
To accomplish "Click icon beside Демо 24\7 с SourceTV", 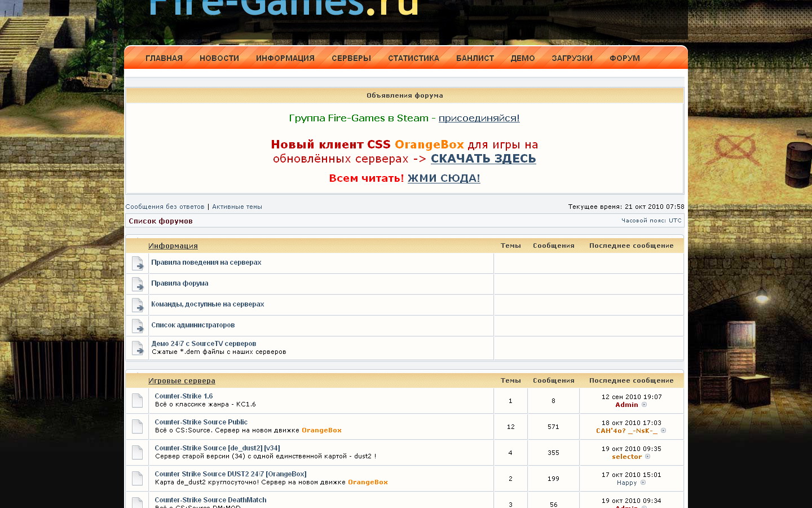I will 138,348.
